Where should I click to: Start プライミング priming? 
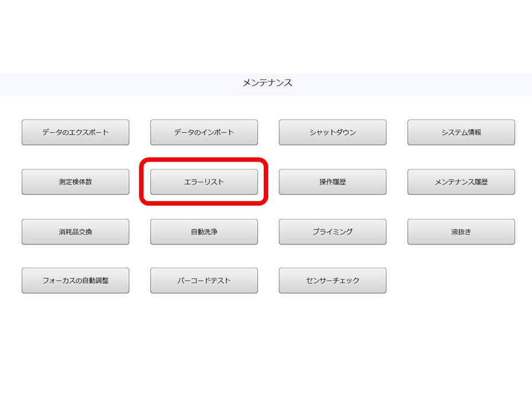pyautogui.click(x=332, y=231)
